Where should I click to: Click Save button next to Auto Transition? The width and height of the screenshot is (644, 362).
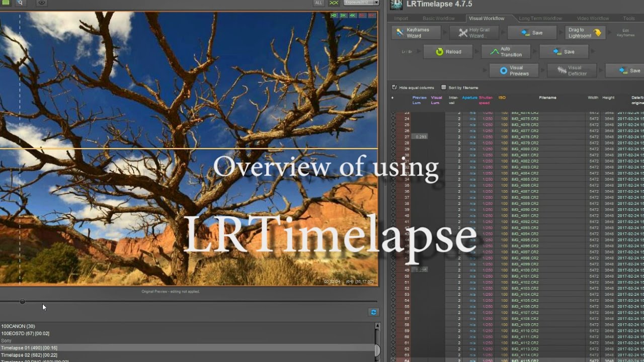click(x=563, y=51)
